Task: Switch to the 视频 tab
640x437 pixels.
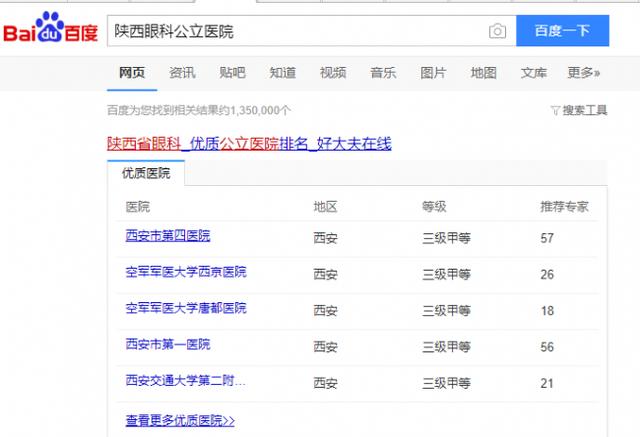Action: (333, 73)
